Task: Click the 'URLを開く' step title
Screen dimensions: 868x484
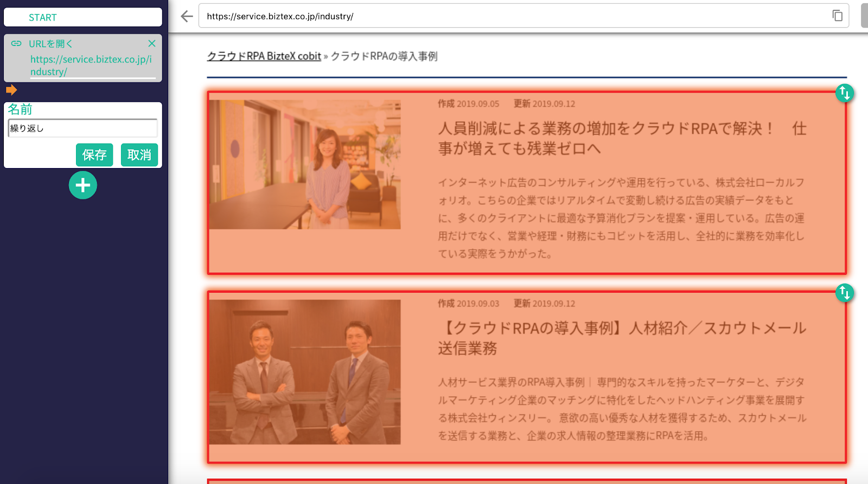Action: point(50,44)
